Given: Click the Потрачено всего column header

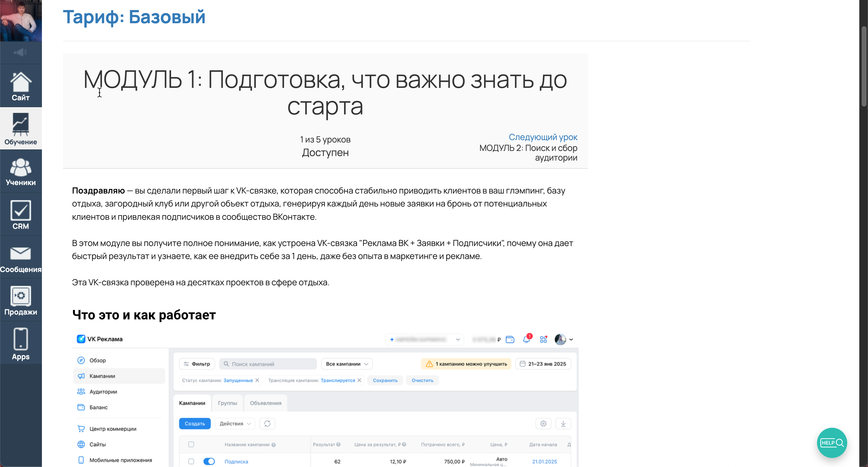Looking at the screenshot, I should click(443, 444).
